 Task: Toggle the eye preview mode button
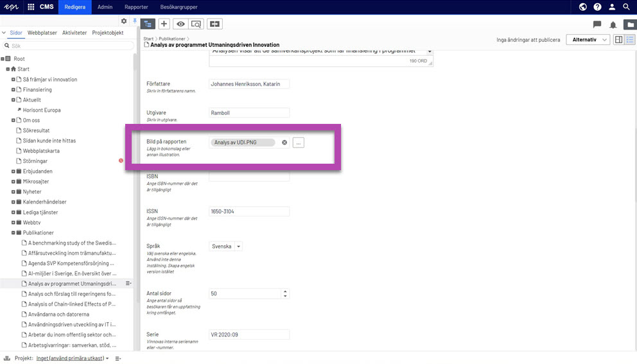click(180, 24)
